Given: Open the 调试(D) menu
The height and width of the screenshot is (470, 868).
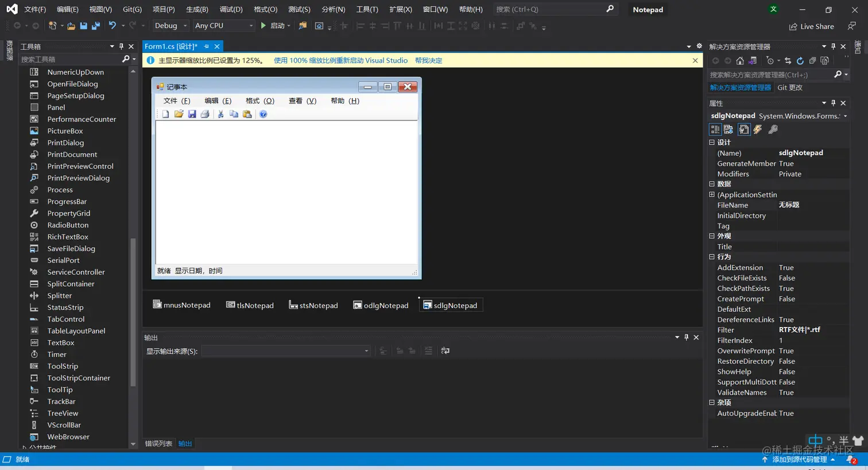Looking at the screenshot, I should coord(231,9).
